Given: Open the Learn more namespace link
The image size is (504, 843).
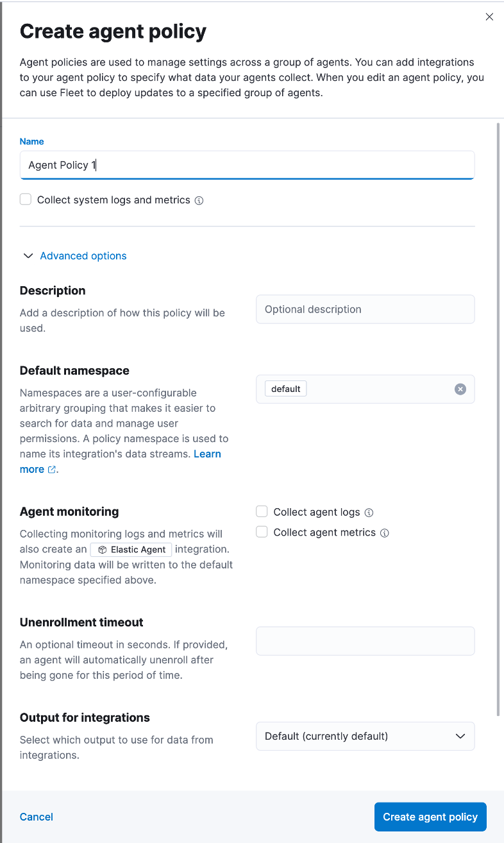Looking at the screenshot, I should click(121, 462).
